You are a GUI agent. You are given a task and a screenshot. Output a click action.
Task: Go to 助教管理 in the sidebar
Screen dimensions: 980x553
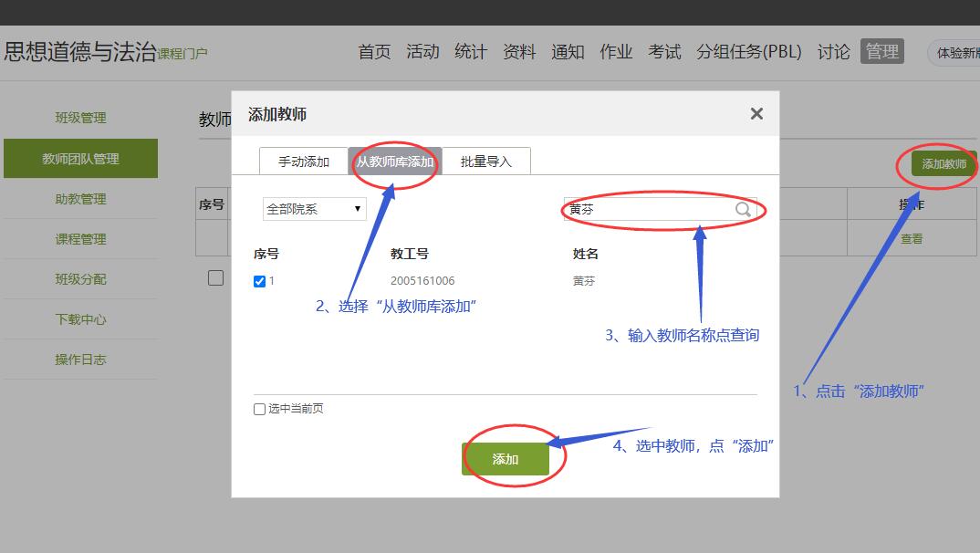pos(80,199)
